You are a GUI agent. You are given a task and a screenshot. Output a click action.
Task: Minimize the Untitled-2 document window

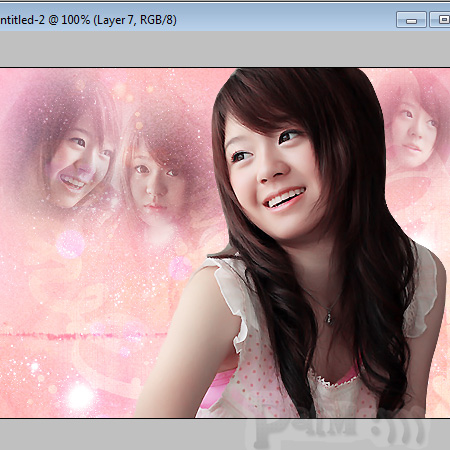(x=411, y=20)
